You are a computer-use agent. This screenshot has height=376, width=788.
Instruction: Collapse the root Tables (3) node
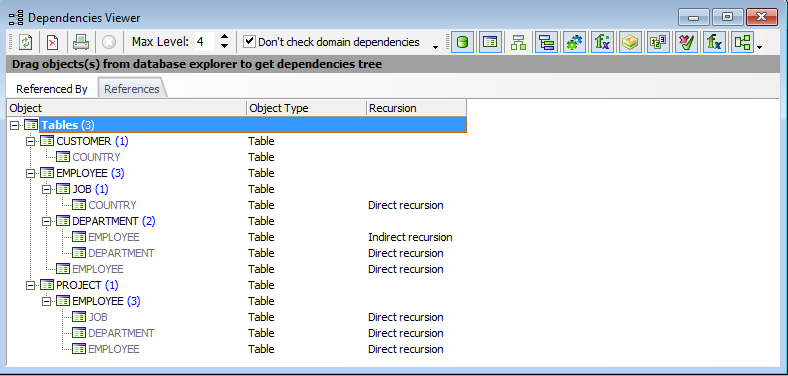pos(14,125)
